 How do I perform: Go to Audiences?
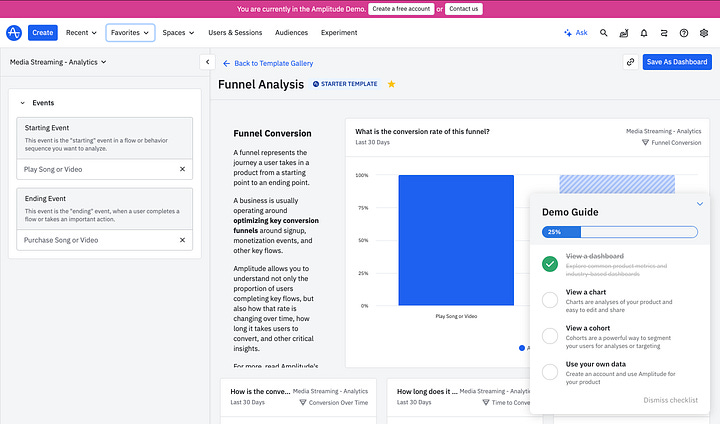tap(292, 33)
